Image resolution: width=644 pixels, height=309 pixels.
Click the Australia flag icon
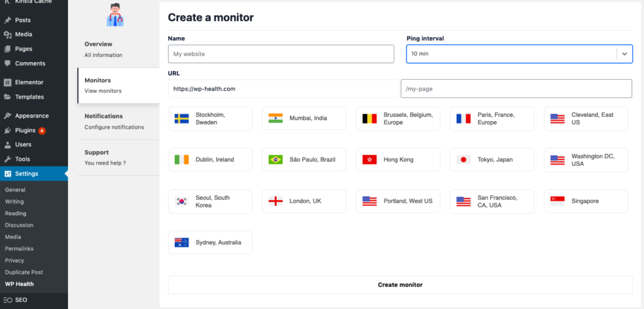pos(182,242)
